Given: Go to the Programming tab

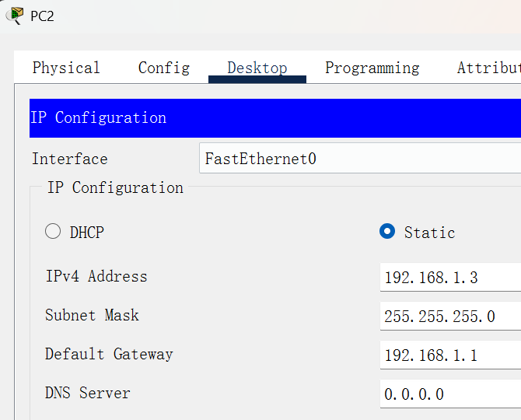Looking at the screenshot, I should point(372,68).
